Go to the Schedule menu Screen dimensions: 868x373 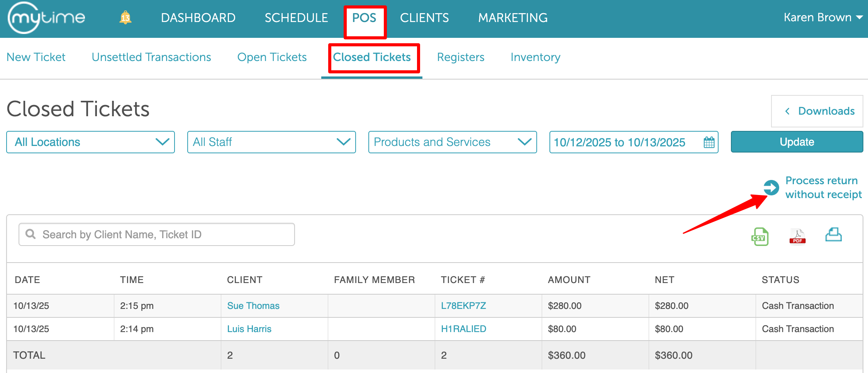tap(296, 18)
